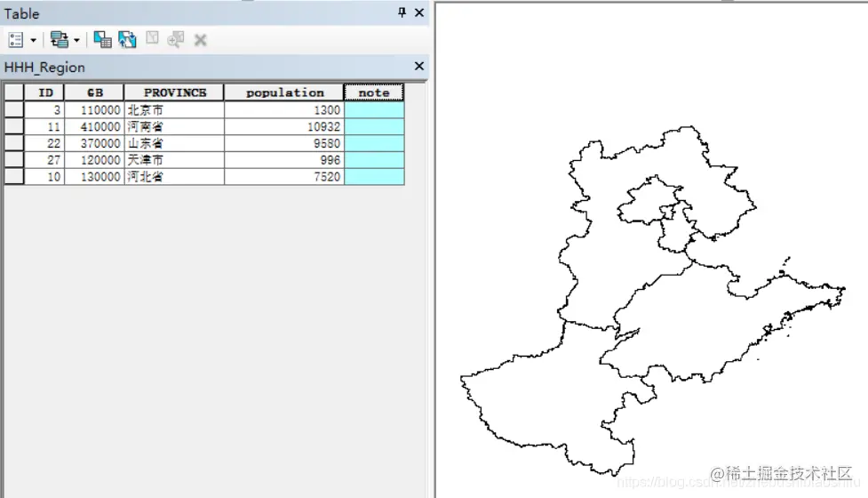
Task: Click the GB code 370000
Action: click(x=94, y=143)
